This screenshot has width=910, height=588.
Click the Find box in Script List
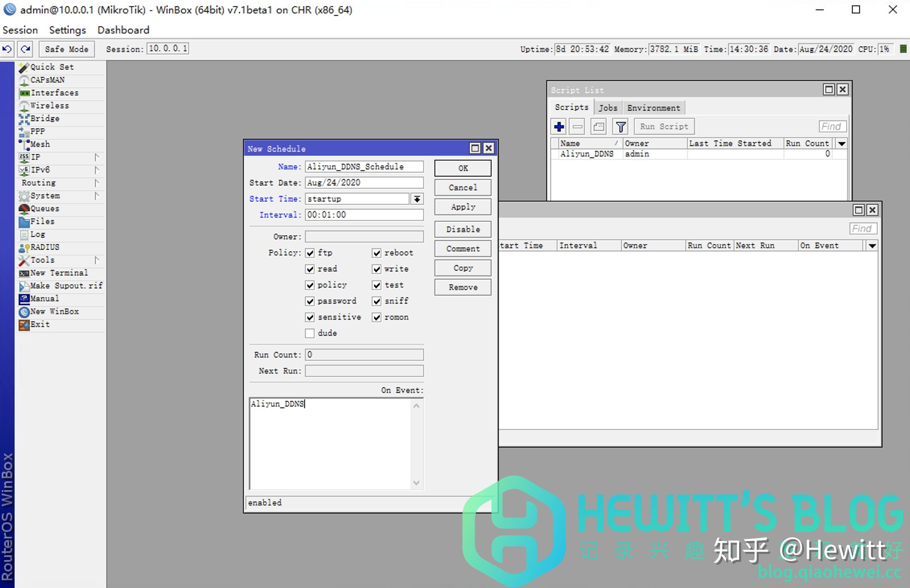coord(832,127)
